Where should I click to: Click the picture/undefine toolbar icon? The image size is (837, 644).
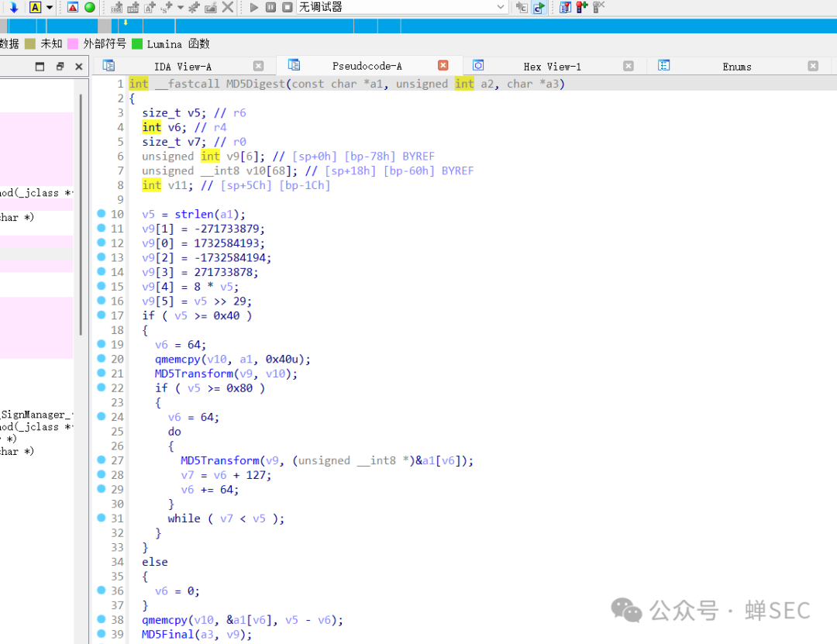[x=211, y=7]
